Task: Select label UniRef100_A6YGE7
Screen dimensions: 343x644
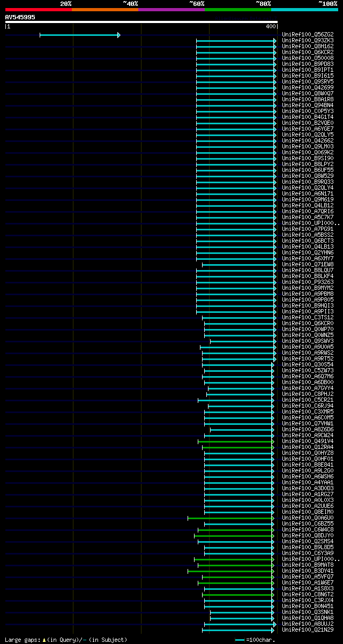Action: click(308, 129)
